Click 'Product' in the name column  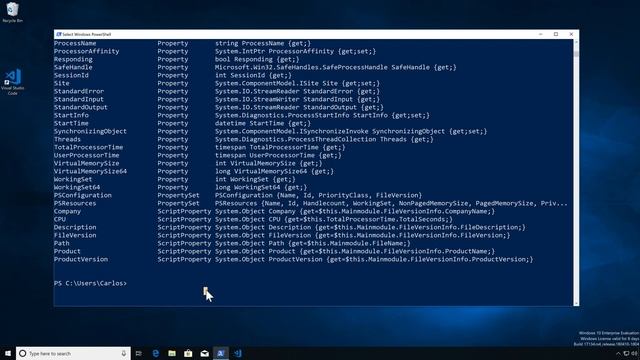[67, 251]
